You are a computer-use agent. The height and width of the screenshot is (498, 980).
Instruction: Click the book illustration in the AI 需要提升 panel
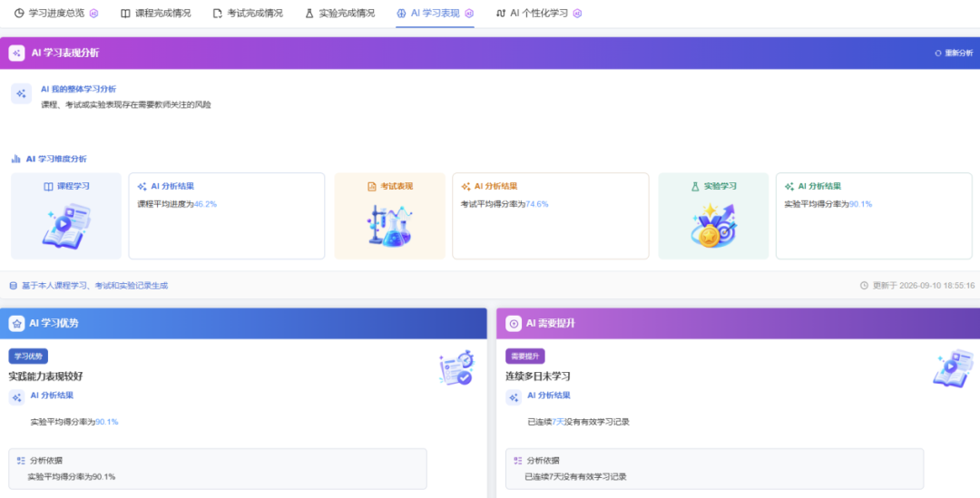(x=953, y=368)
